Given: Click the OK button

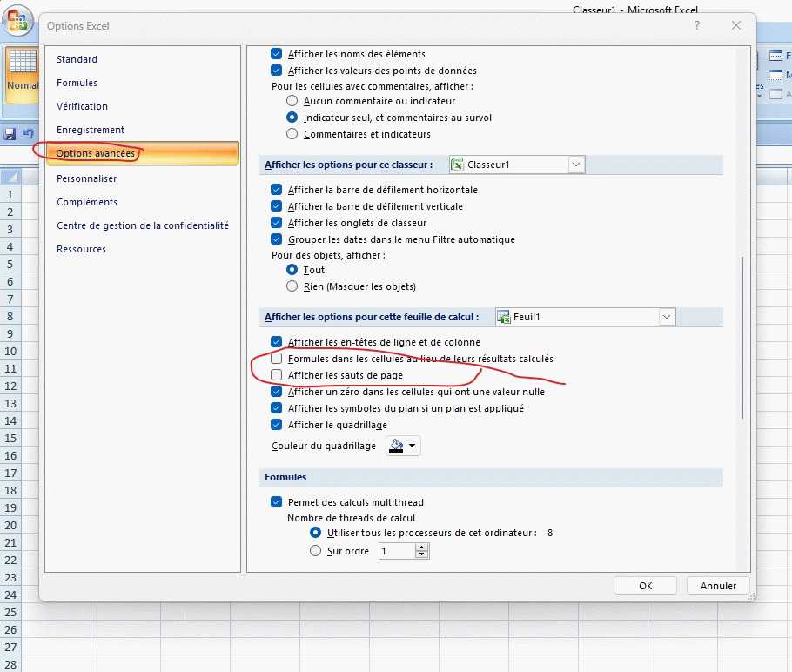Looking at the screenshot, I should (645, 586).
